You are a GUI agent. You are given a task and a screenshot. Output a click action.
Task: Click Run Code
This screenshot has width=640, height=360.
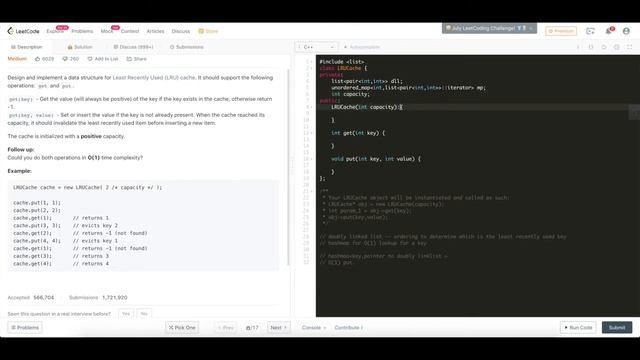pyautogui.click(x=578, y=327)
